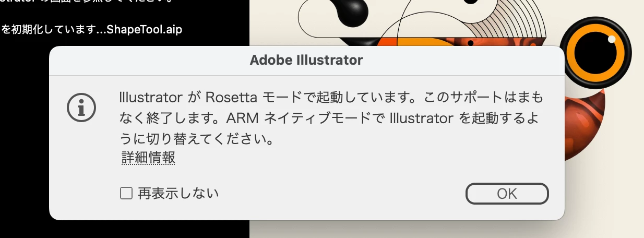This screenshot has height=238, width=644.
Task: Open the 詳細情報 link
Action: pos(148,159)
